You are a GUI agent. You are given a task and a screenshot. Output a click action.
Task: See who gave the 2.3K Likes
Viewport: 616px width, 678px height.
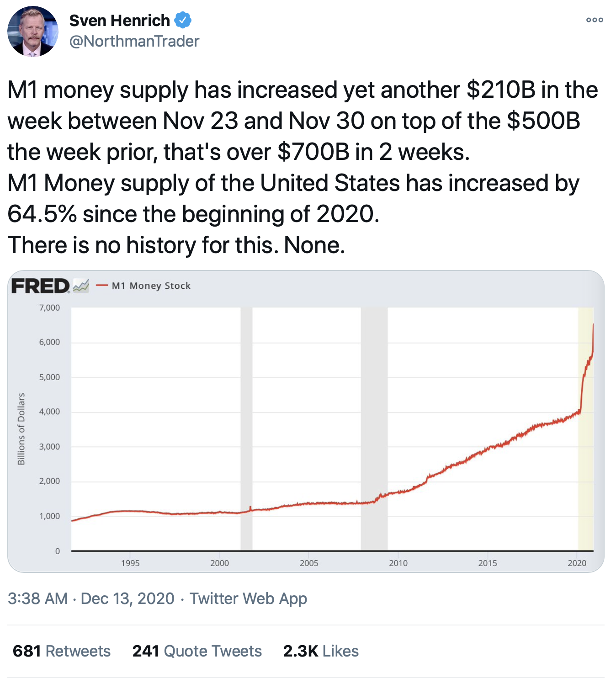tap(321, 651)
